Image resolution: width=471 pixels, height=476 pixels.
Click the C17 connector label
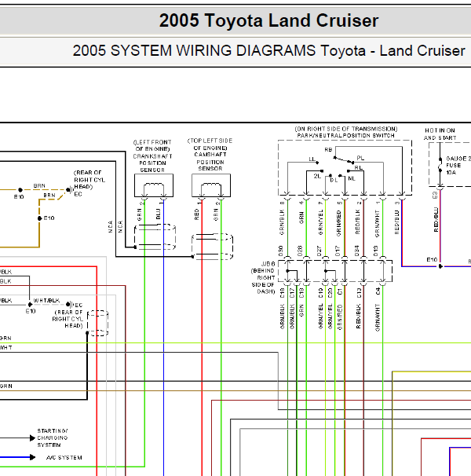pos(292,293)
